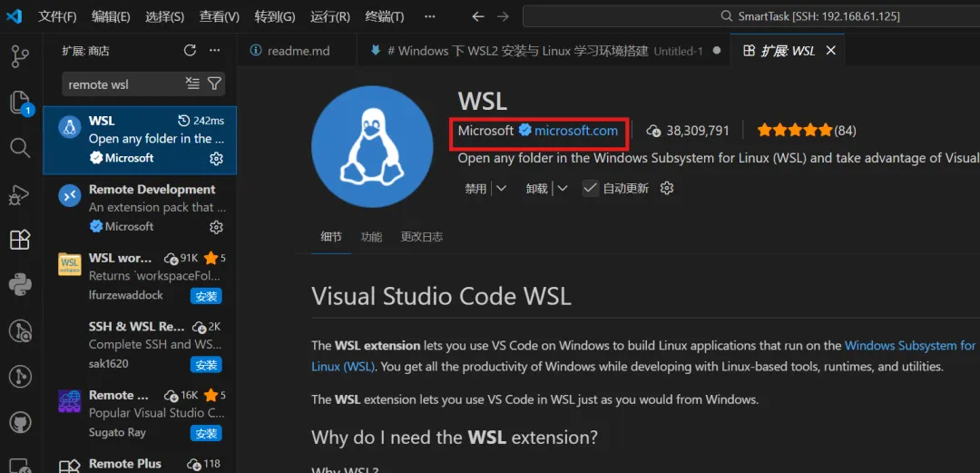980x473 pixels.
Task: Select the Remote Development extension pack
Action: coord(140,208)
